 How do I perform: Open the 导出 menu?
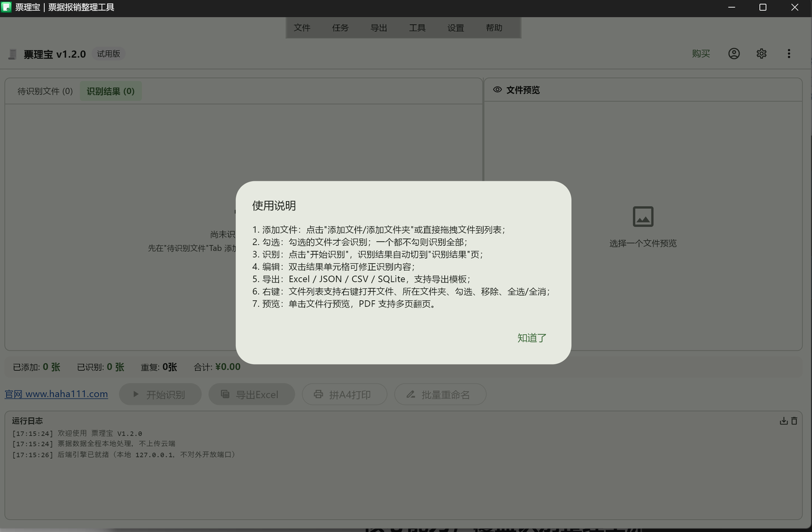pyautogui.click(x=379, y=28)
